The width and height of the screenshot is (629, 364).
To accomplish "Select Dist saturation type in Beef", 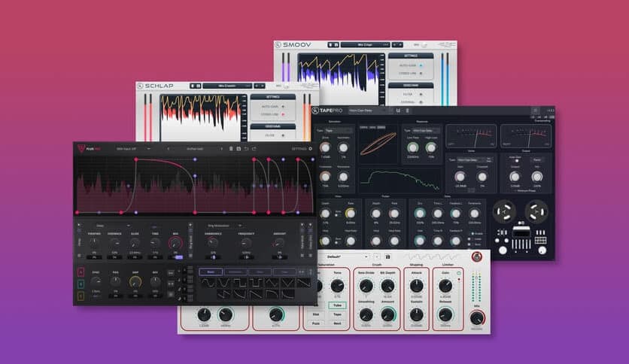I will pos(316,314).
